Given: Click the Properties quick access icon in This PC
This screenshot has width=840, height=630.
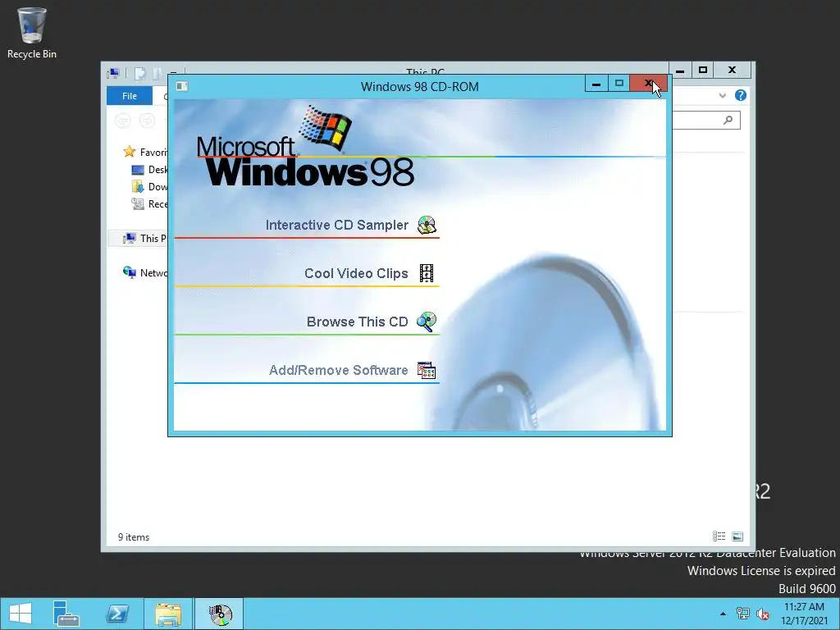Looking at the screenshot, I should [x=140, y=73].
